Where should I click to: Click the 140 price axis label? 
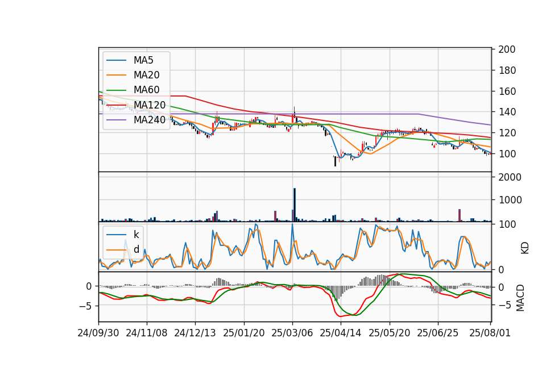pyautogui.click(x=507, y=112)
